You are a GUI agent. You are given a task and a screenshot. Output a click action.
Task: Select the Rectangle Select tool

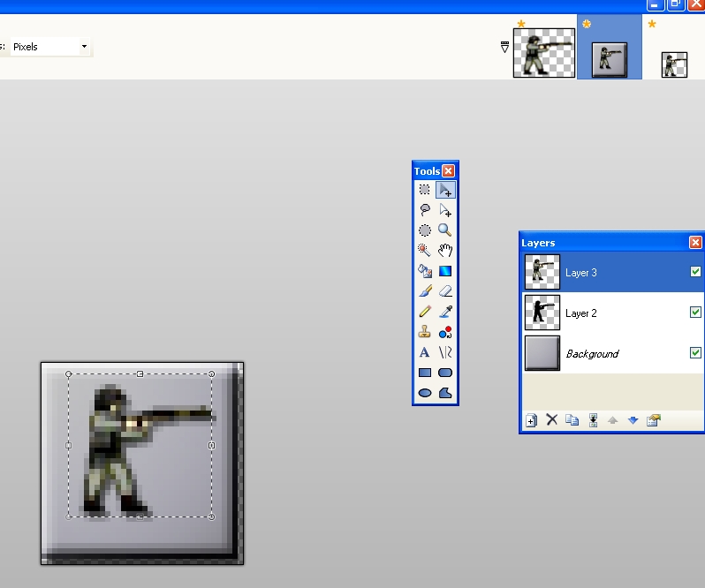coord(424,190)
